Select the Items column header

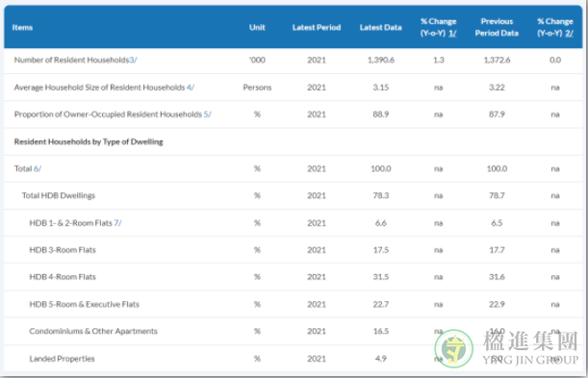pyautogui.click(x=22, y=27)
